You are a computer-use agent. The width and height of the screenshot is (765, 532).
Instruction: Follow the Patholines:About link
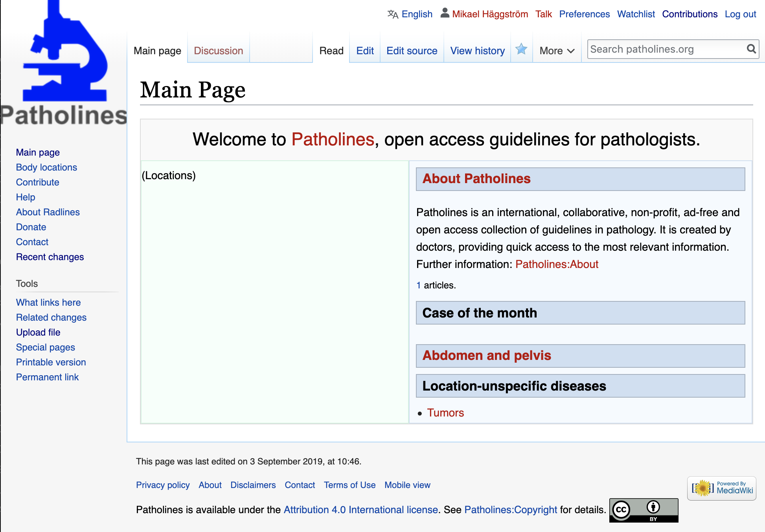[x=557, y=264]
